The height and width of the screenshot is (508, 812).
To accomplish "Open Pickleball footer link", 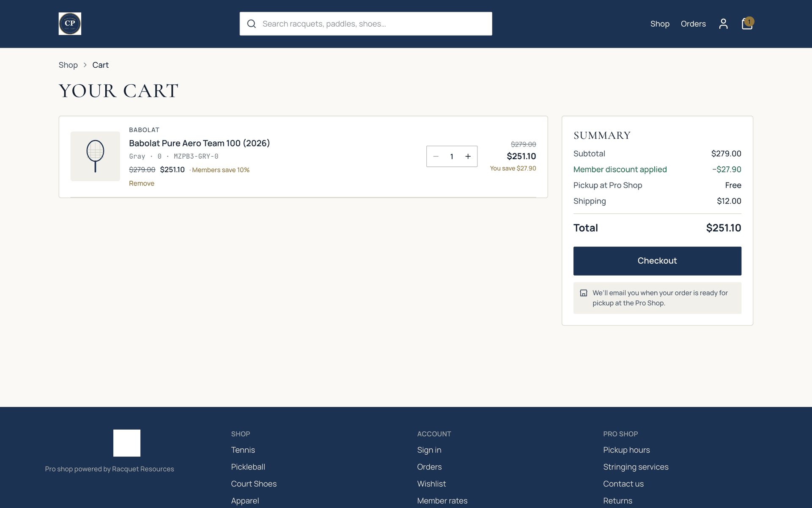I will click(248, 467).
